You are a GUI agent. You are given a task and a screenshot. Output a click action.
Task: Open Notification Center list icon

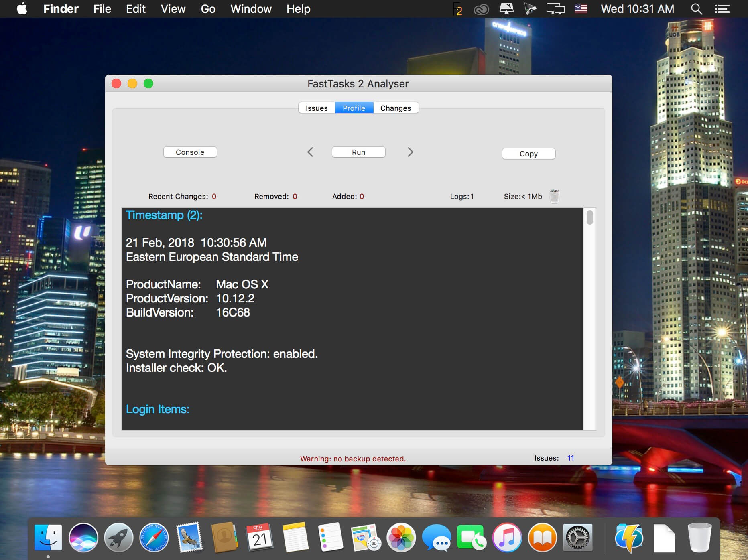[722, 9]
